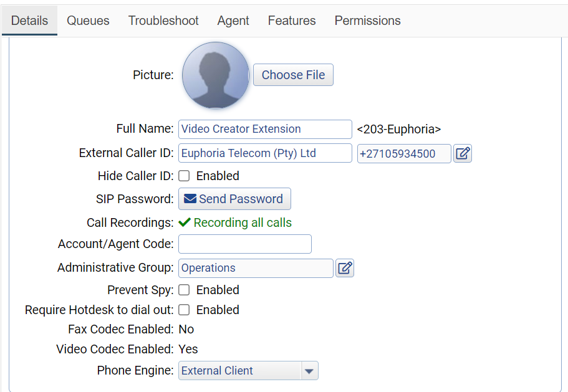Enable the Hide Caller ID checkbox
The image size is (568, 392).
point(185,176)
